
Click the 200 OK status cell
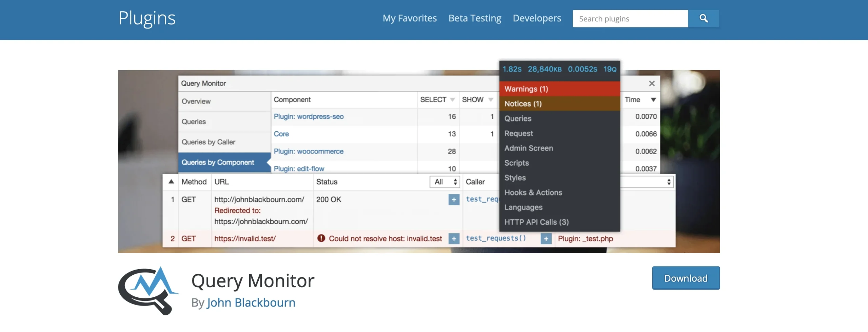[x=329, y=200]
